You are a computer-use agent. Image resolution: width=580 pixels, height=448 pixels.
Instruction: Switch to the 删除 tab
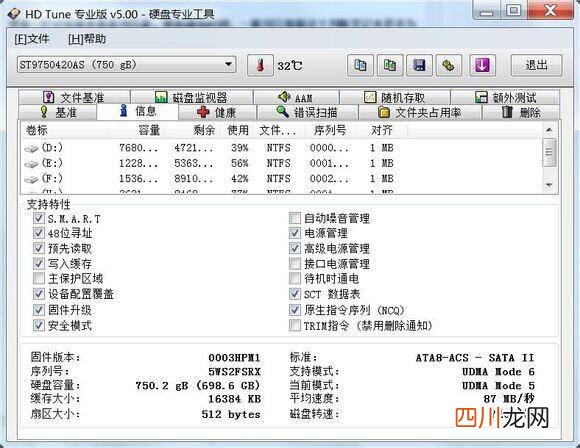pos(521,112)
